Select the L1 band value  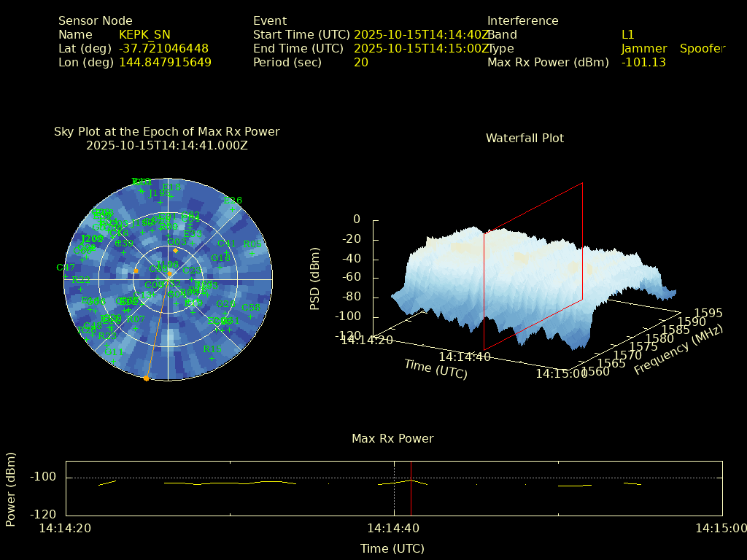pos(627,34)
